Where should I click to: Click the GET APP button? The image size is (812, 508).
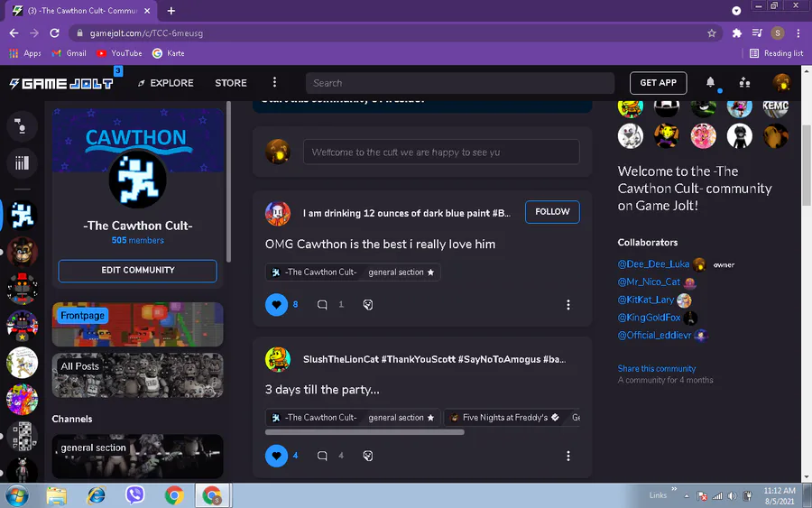coord(659,83)
